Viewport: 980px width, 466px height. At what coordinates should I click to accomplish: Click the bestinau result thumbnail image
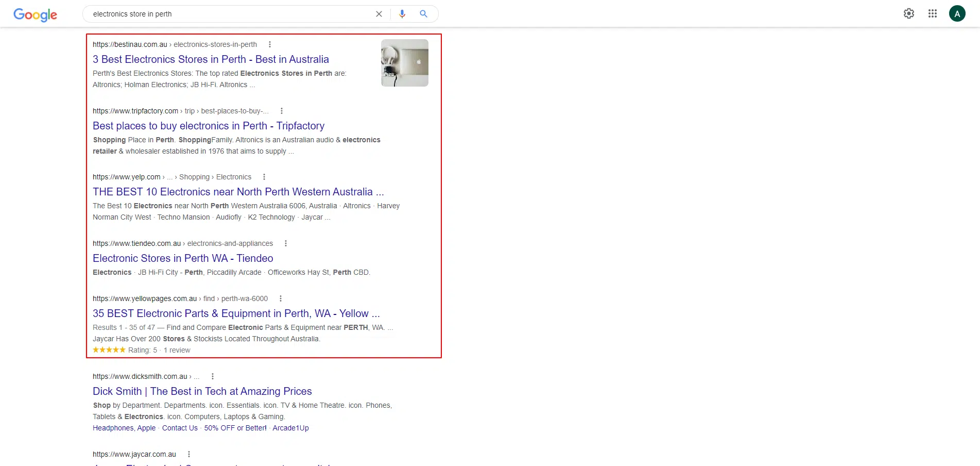(x=405, y=63)
